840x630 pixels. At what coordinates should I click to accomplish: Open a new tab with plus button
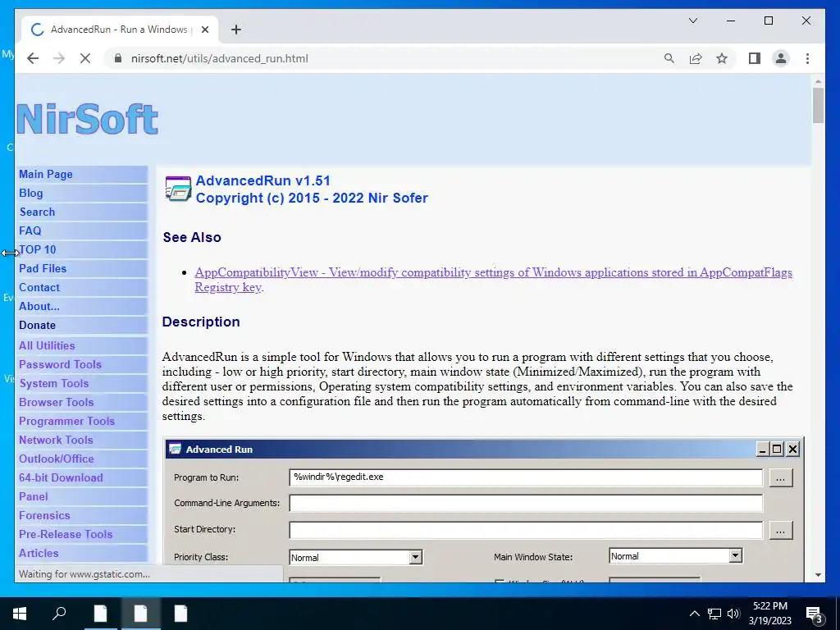[235, 30]
